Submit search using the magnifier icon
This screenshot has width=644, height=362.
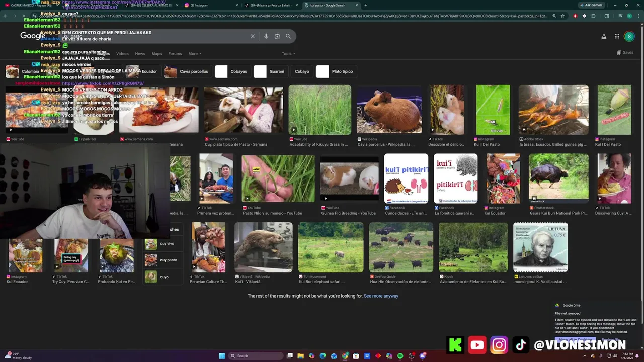tap(288, 36)
